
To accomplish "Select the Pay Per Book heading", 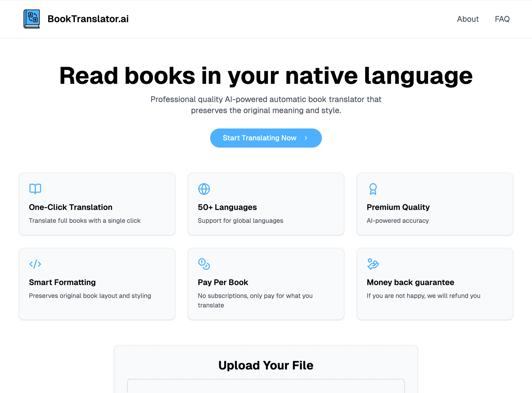I will coord(223,282).
